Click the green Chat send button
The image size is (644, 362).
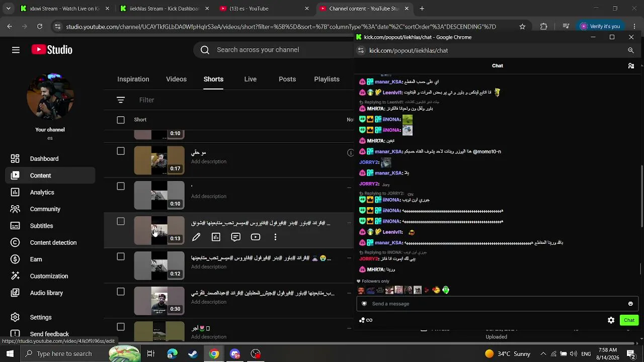(x=629, y=320)
